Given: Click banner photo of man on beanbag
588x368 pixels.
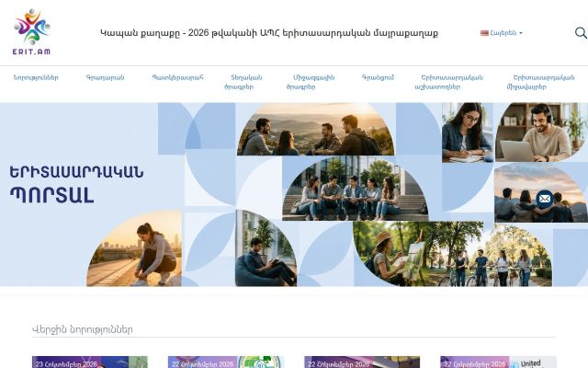Looking at the screenshot, I should (x=266, y=248).
